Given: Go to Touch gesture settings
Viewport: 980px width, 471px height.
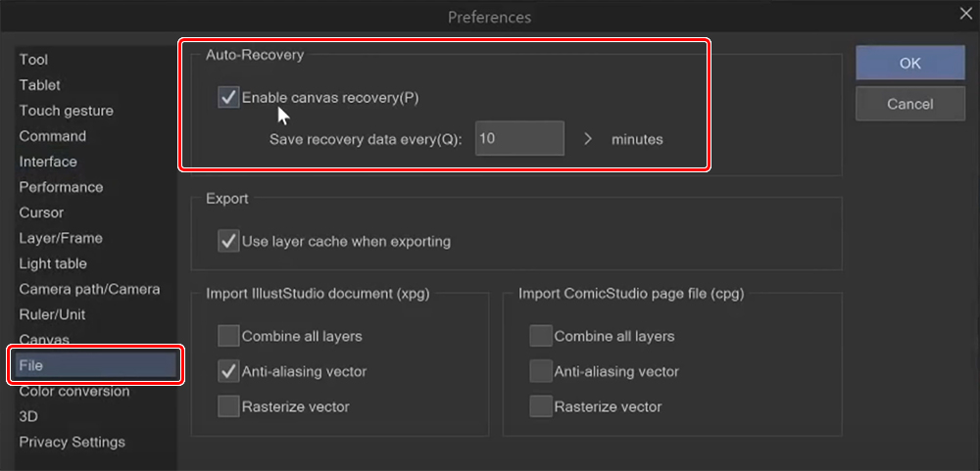Looking at the screenshot, I should [66, 111].
